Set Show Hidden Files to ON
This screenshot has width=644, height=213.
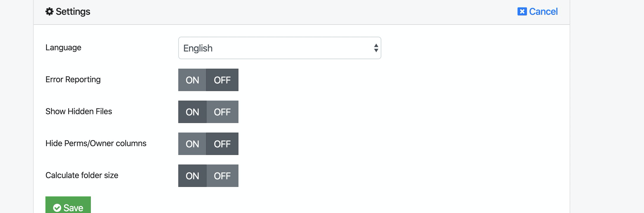point(192,112)
